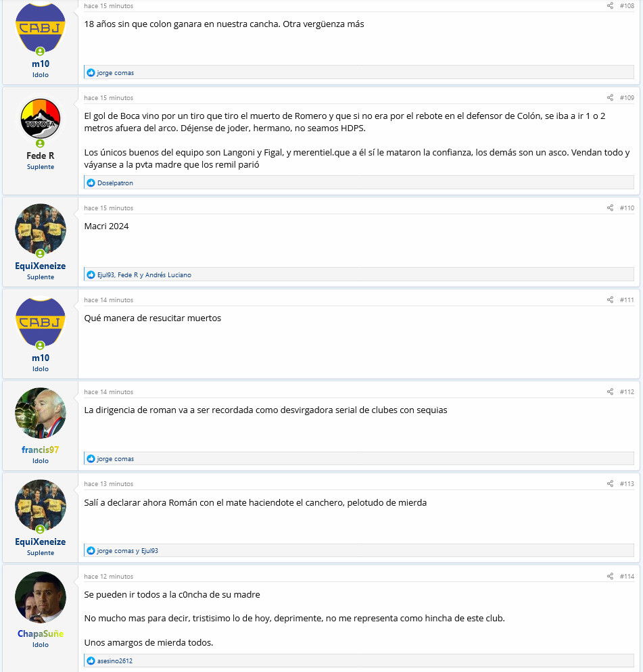Click m10's CABJ avatar in post #111

(x=41, y=322)
